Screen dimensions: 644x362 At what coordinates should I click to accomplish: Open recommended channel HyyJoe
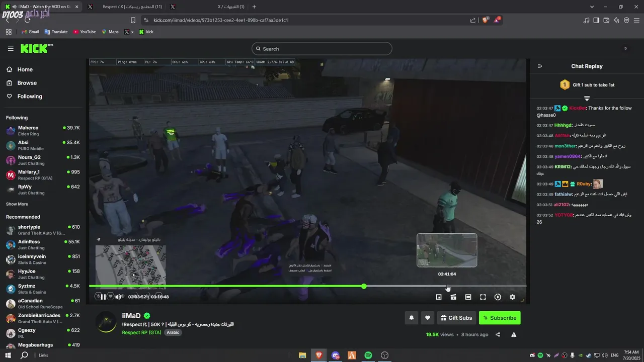[x=43, y=274]
